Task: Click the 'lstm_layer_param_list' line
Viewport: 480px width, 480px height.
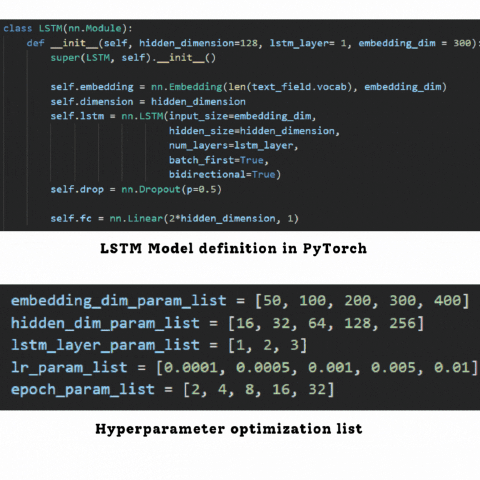Action: pos(159,345)
